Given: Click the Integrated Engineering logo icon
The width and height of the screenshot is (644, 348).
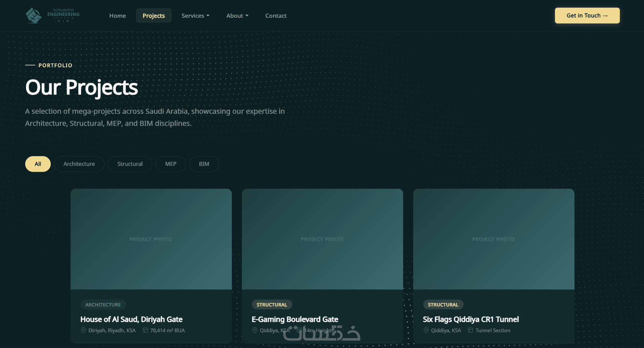Looking at the screenshot, I should (34, 15).
